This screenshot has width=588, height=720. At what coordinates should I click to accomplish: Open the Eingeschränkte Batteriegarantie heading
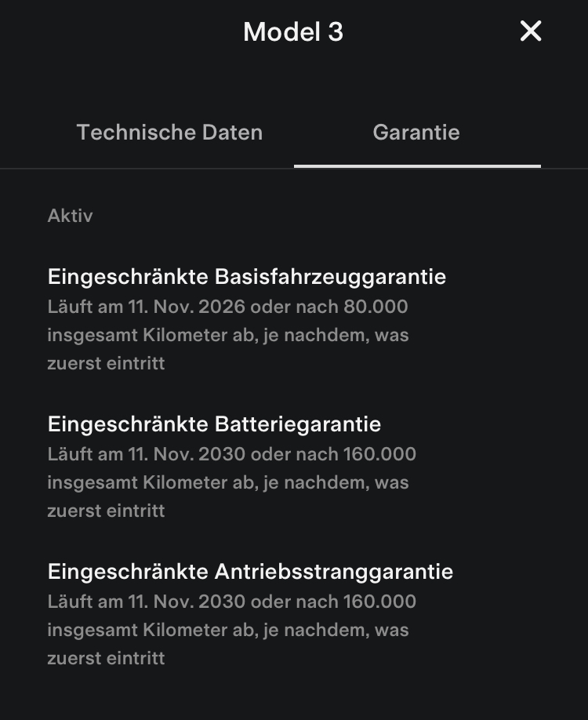coord(214,424)
